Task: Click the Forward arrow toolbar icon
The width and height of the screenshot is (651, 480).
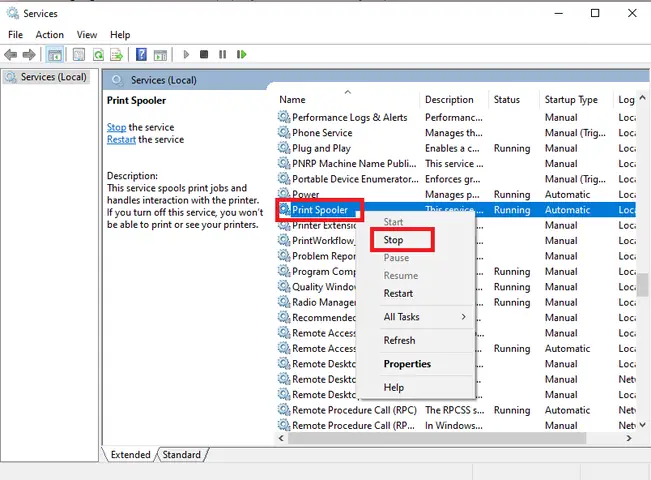Action: click(29, 54)
